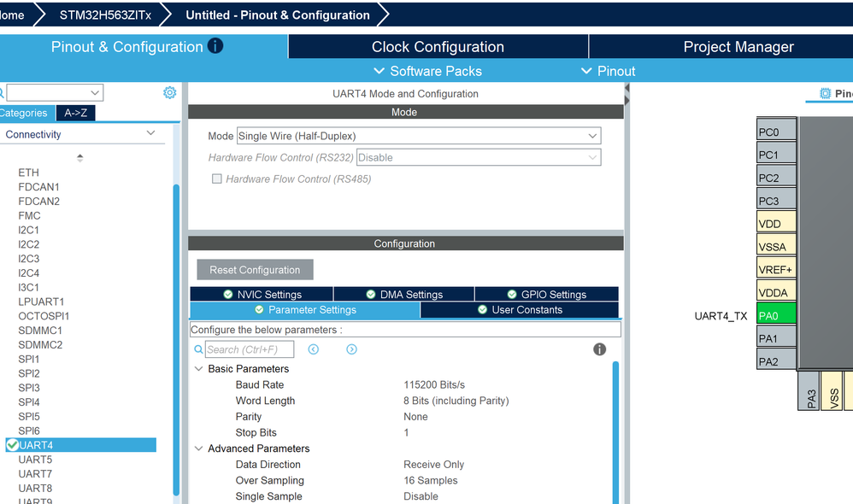
Task: Select SPI6 peripheral
Action: [x=29, y=431]
